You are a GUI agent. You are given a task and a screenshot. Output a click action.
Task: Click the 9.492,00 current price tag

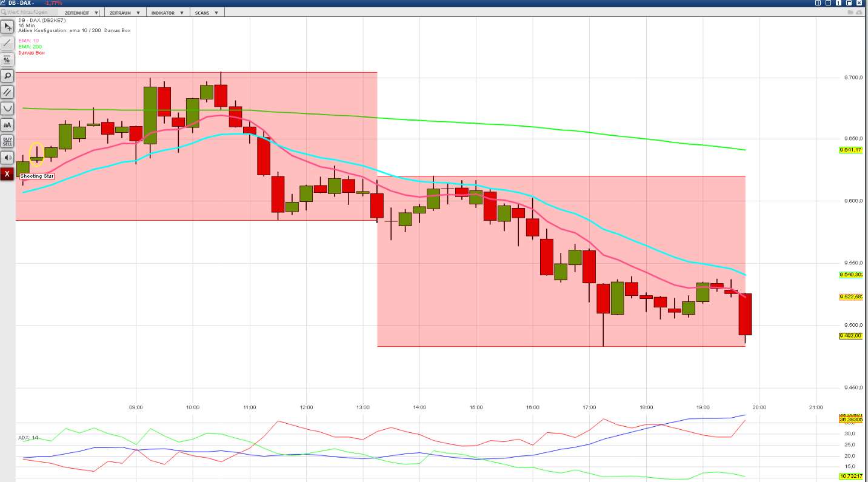tap(850, 335)
